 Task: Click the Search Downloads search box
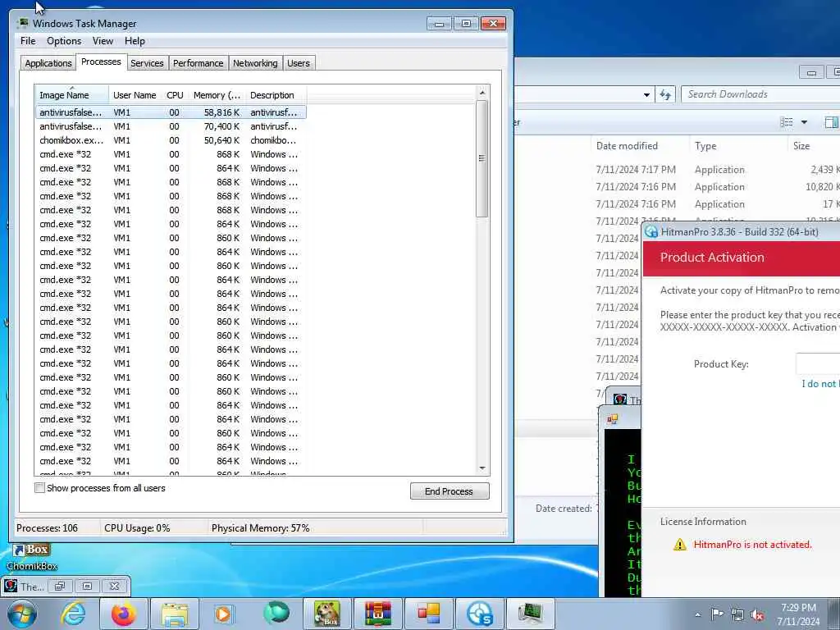pos(760,94)
